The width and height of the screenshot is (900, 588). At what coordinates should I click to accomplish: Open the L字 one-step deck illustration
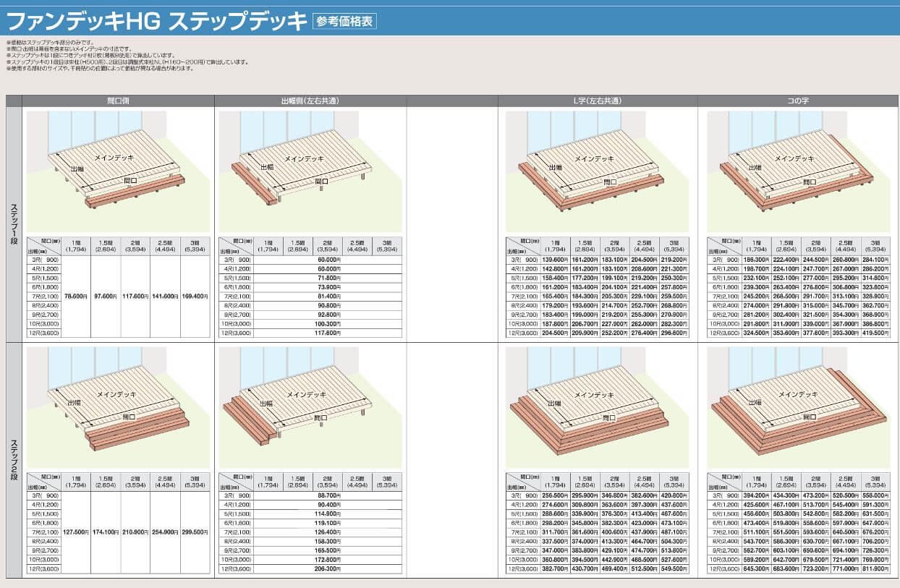pyautogui.click(x=598, y=171)
